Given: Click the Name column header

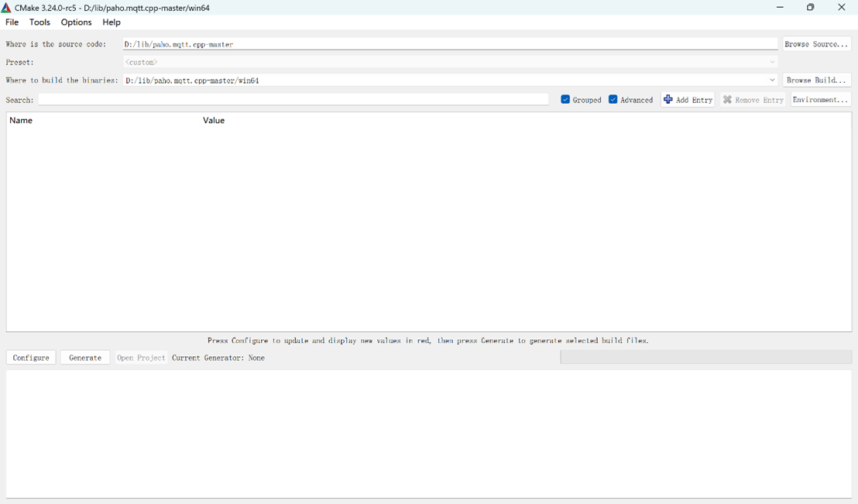Looking at the screenshot, I should tap(21, 121).
